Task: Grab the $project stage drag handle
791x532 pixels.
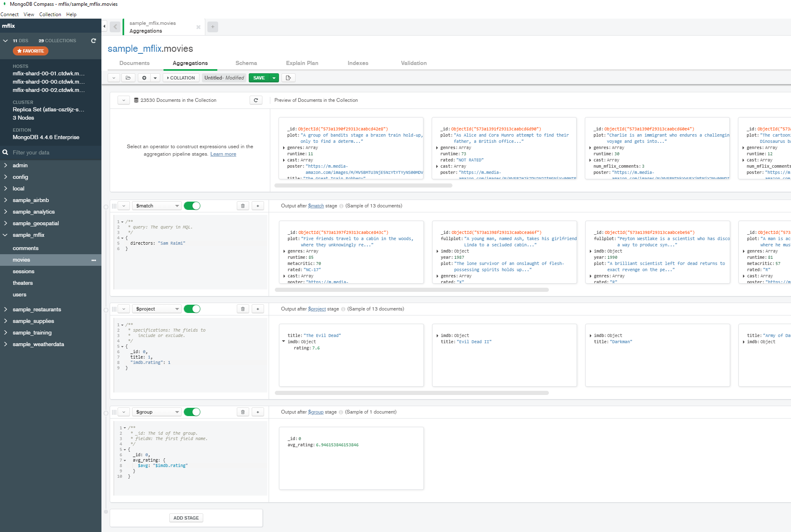Action: tap(114, 309)
